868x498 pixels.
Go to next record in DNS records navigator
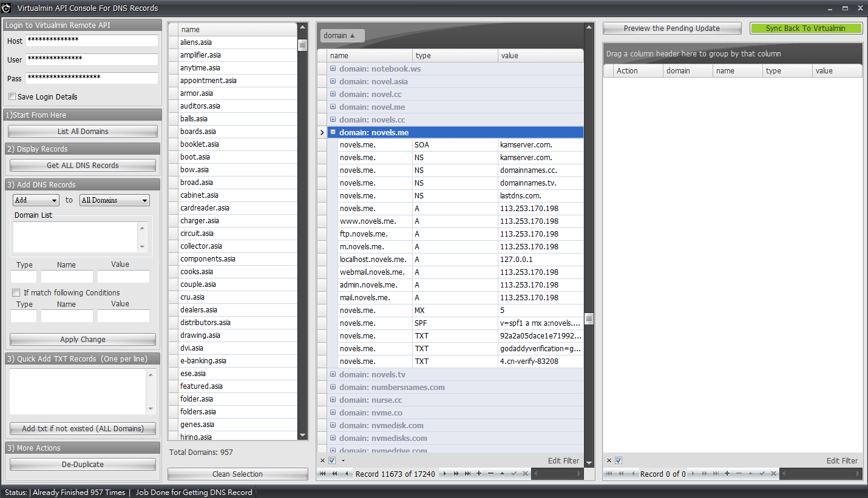click(x=445, y=474)
